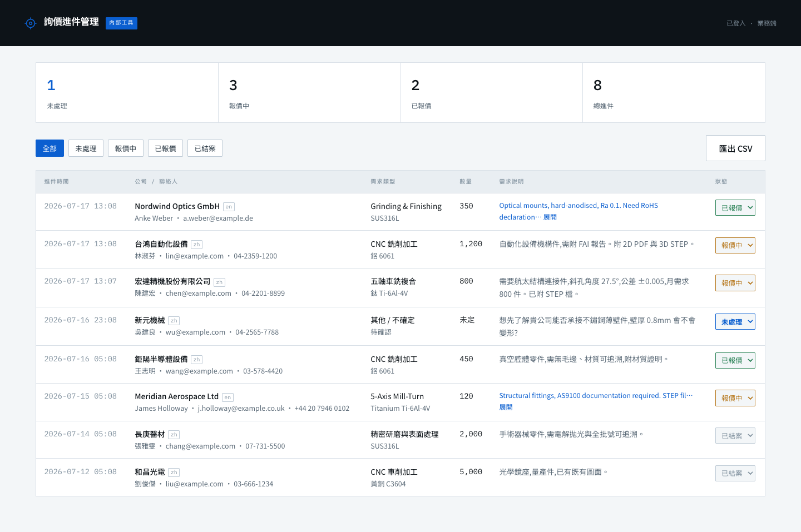This screenshot has height=532, width=801.
Task: Open the status dropdown for 新元機械
Action: coord(735,322)
